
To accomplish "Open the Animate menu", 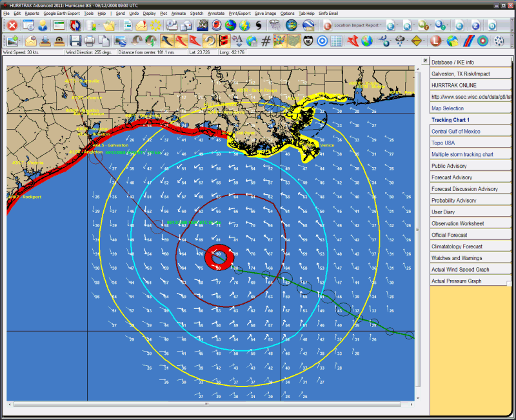I will pos(178,13).
